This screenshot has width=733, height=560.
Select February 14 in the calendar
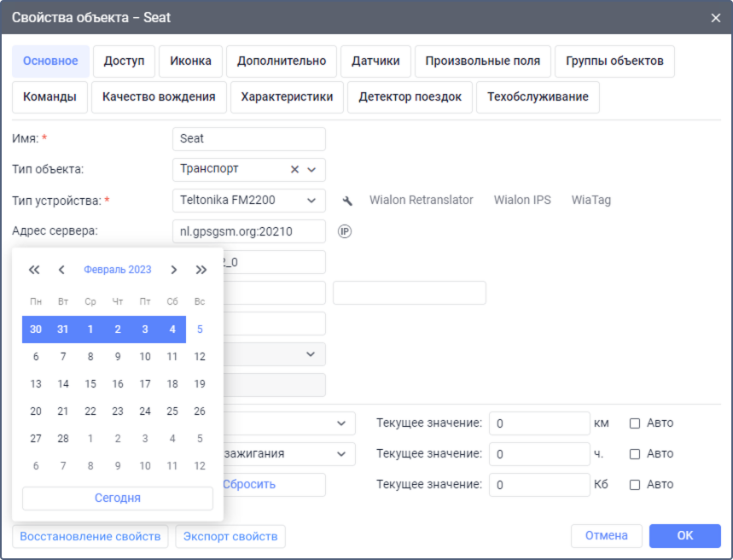click(x=63, y=384)
